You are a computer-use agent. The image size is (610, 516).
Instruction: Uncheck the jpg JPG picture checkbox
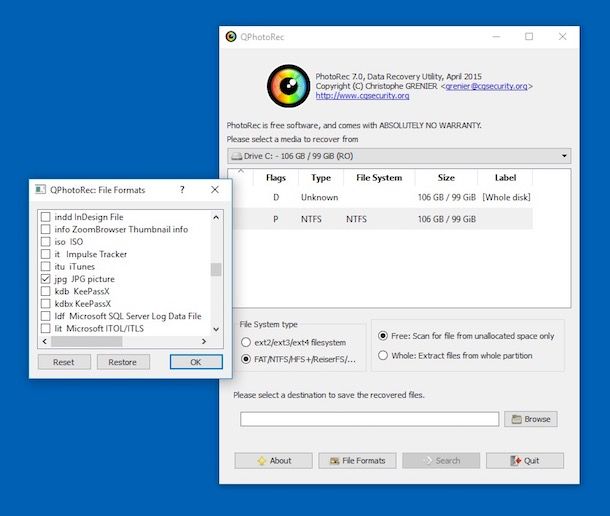click(x=45, y=279)
